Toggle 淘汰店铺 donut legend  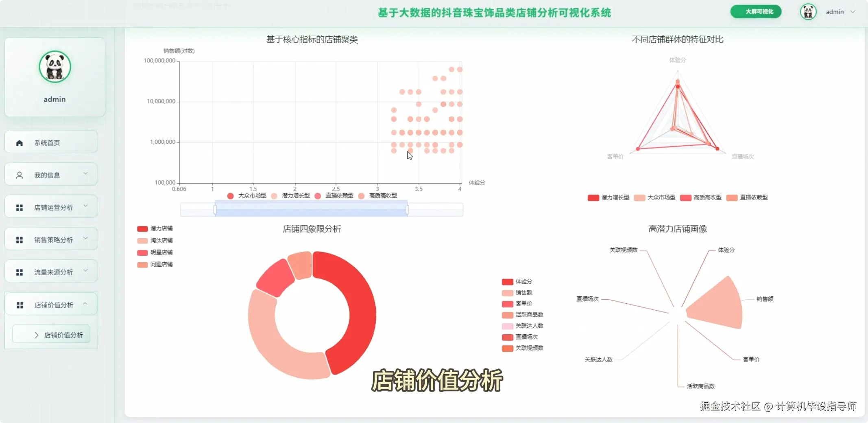155,240
